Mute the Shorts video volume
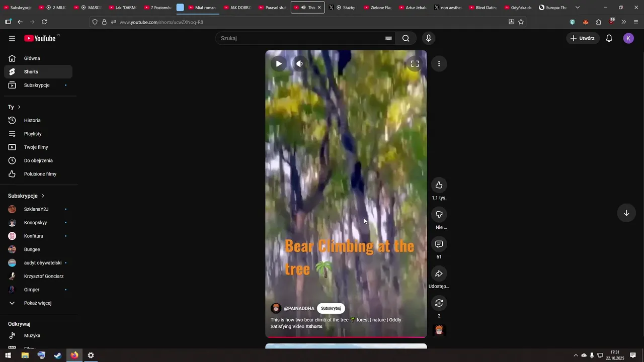Image resolution: width=644 pixels, height=362 pixels. pos(299,64)
